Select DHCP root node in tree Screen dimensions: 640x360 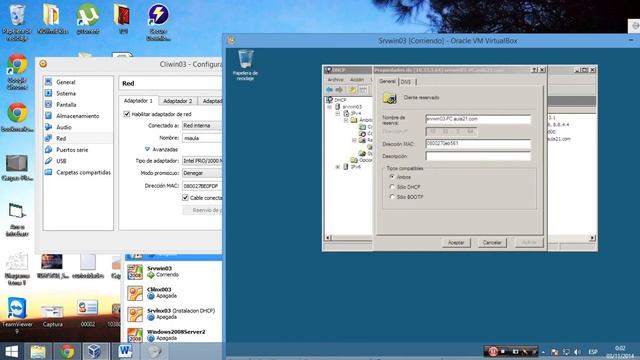337,100
